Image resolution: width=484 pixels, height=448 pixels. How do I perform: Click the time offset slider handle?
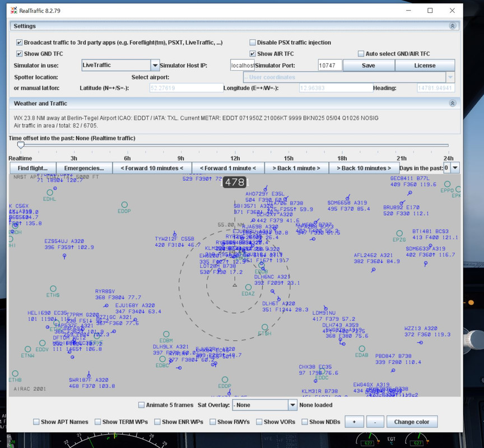(x=21, y=145)
